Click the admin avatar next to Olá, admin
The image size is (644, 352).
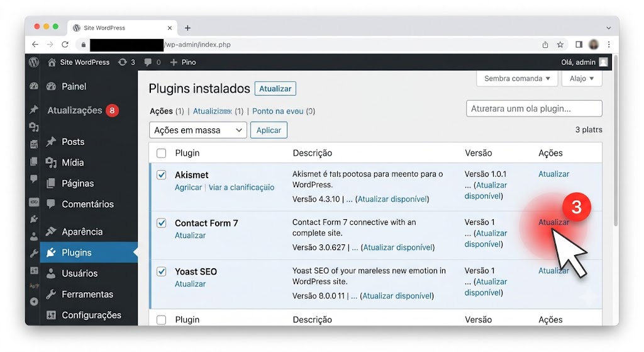point(603,62)
